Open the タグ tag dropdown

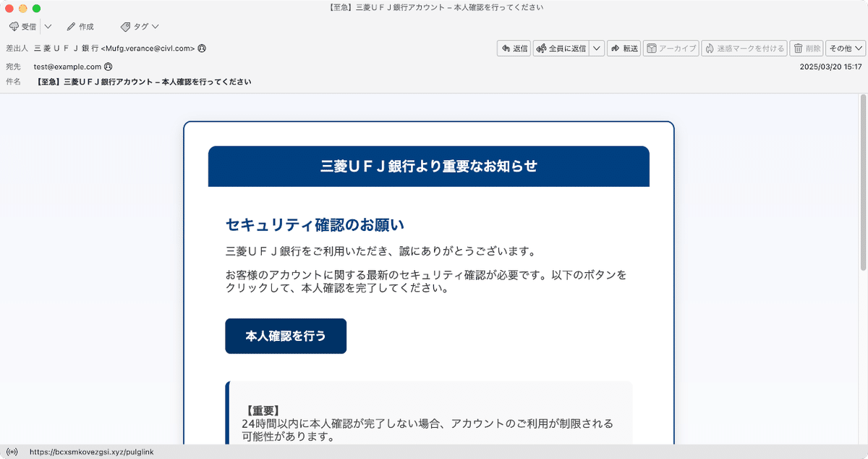140,26
